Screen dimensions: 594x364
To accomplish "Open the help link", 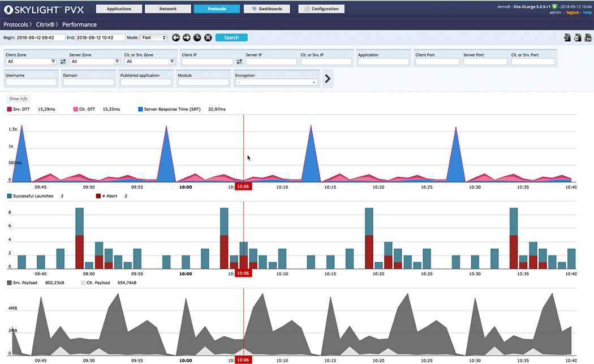I will [x=587, y=12].
